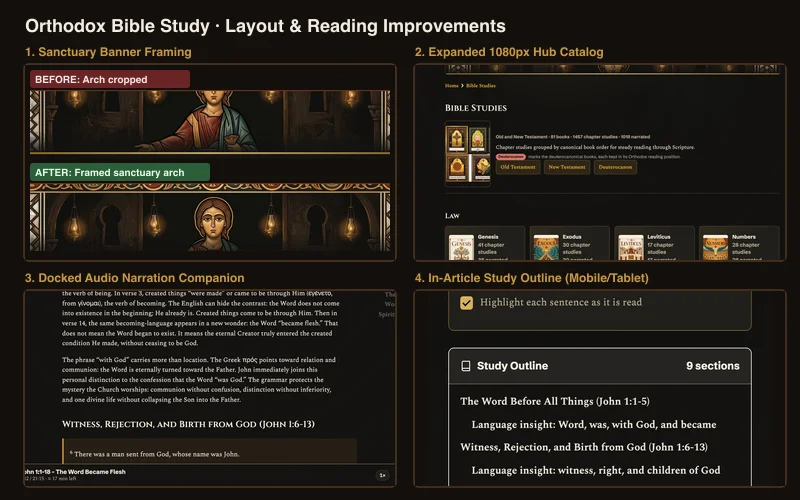Image resolution: width=800 pixels, height=500 pixels.
Task: Click the 'Old and New Testament · 81 books' stats line
Action: (572, 137)
